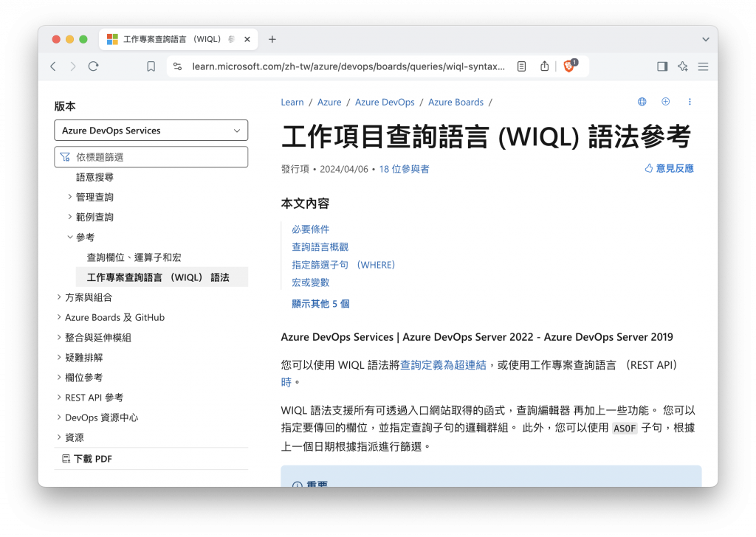Image resolution: width=756 pixels, height=537 pixels.
Task: Expand Azure Boards 及 GitHub section
Action: (59, 317)
